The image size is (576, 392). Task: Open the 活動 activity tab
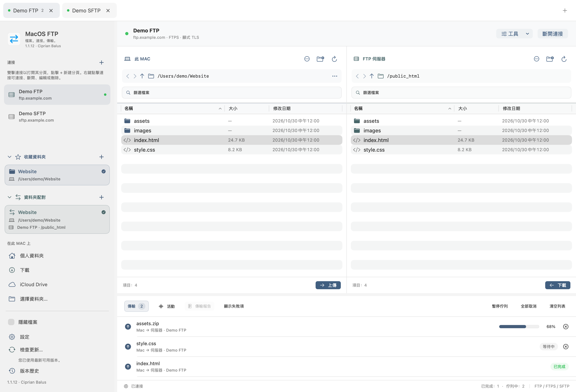click(x=167, y=306)
